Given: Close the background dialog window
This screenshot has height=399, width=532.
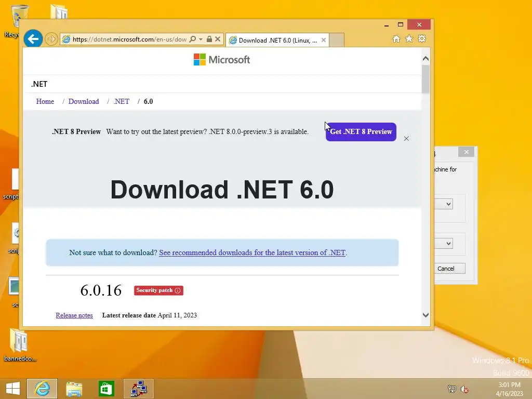Looking at the screenshot, I should (x=466, y=152).
